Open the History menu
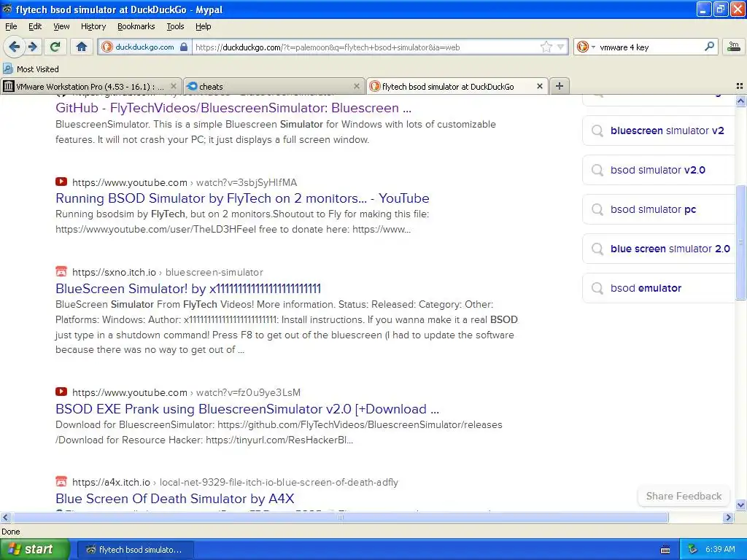Screen dimensions: 747x560 click(x=93, y=26)
